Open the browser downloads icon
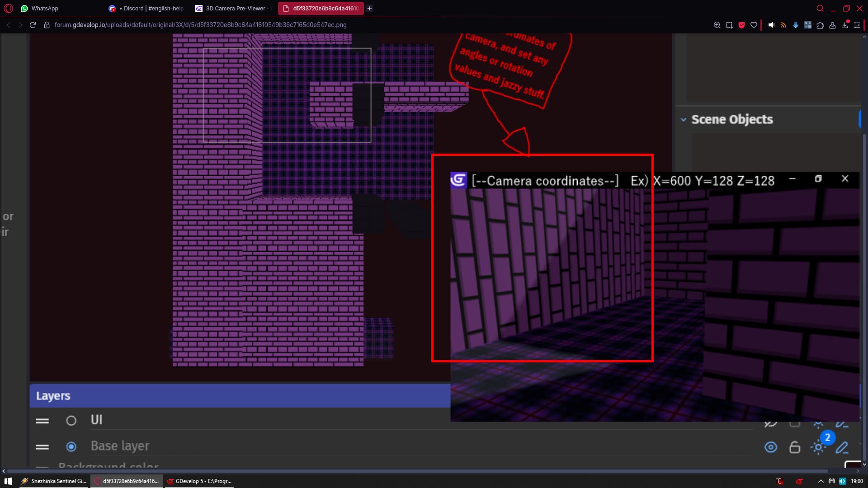This screenshot has height=488, width=868. (844, 25)
